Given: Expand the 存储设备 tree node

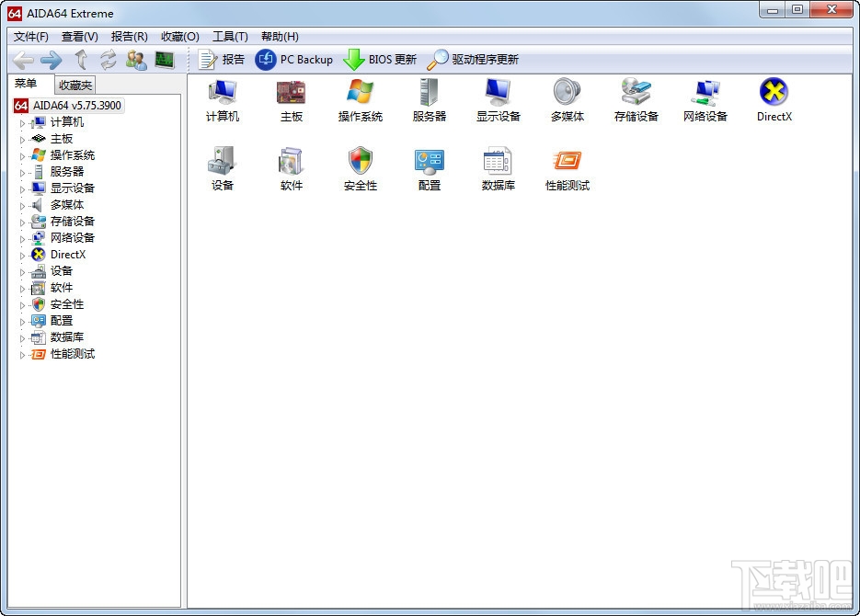Looking at the screenshot, I should (x=22, y=222).
